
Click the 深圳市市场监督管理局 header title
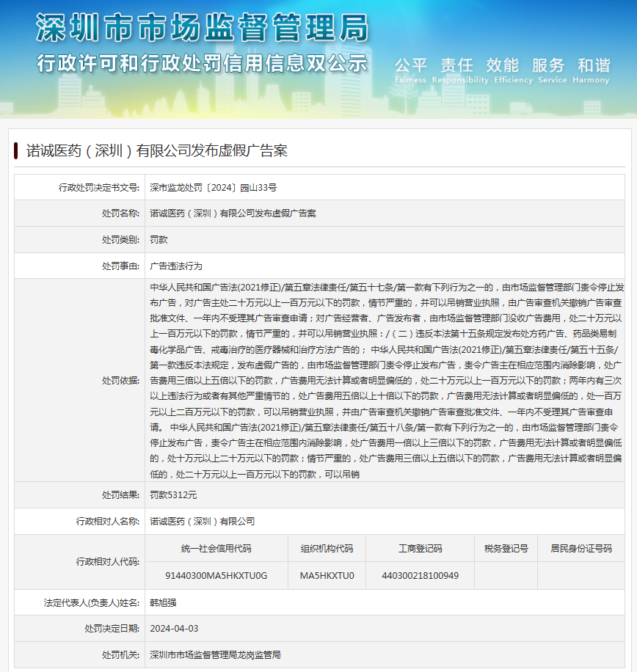[x=202, y=28]
